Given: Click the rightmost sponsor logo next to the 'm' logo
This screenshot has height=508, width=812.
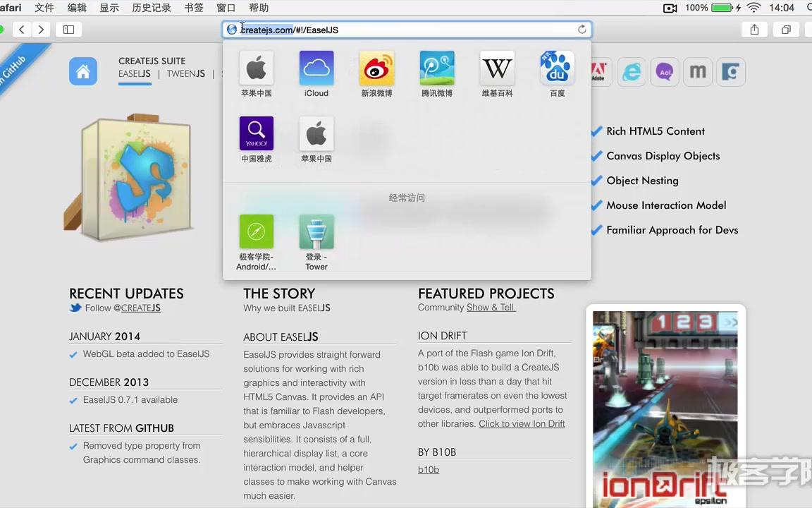Looking at the screenshot, I should coord(731,71).
